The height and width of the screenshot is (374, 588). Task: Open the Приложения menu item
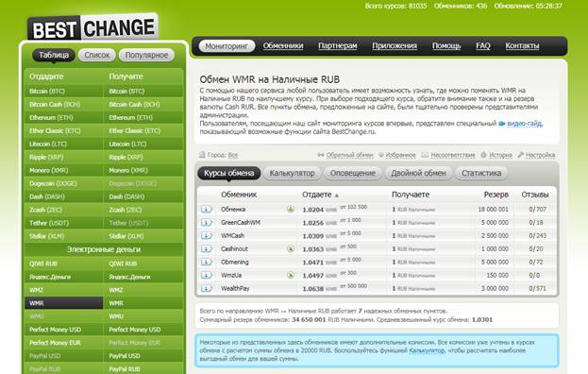pyautogui.click(x=395, y=45)
